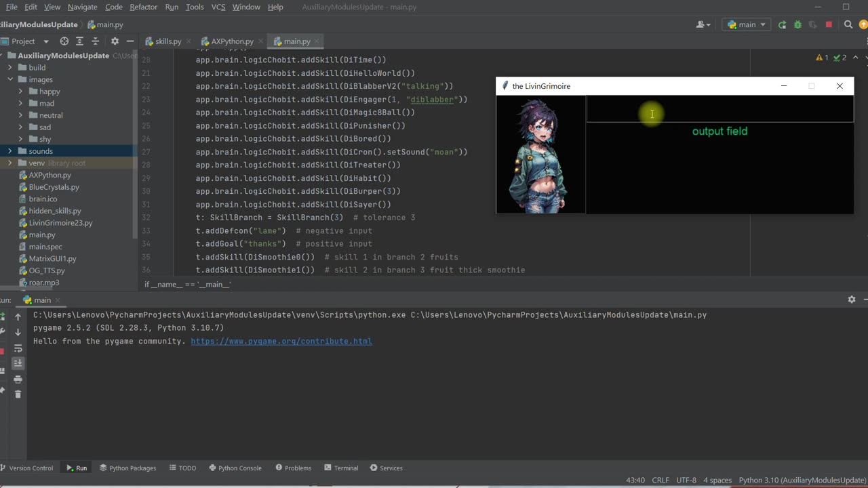Viewport: 868px width, 488px height.
Task: Open the Tools menu
Action: click(195, 7)
